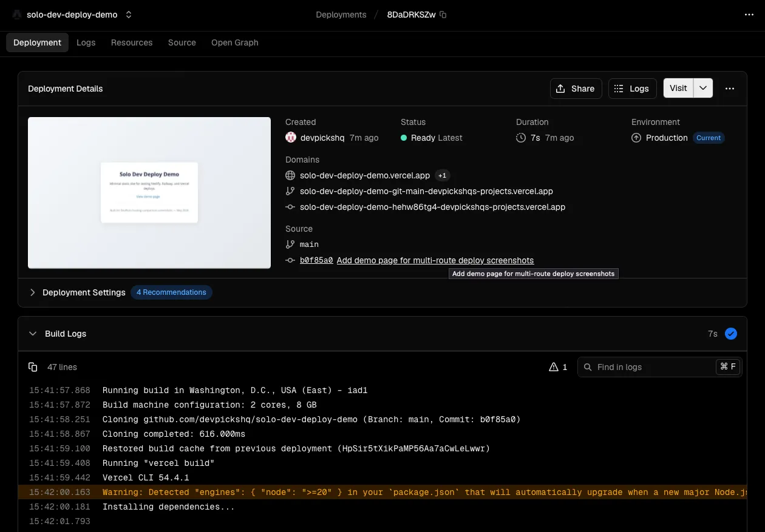The image size is (765, 532).
Task: Click the '47 lines' count text
Action: [62, 367]
